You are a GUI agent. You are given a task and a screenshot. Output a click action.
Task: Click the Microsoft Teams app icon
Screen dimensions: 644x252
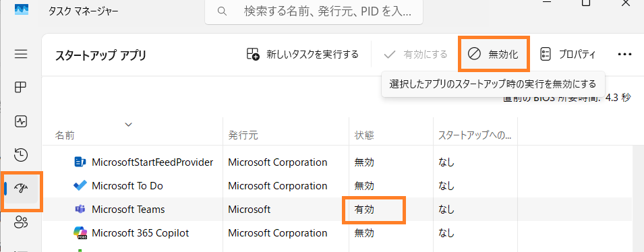(80, 210)
